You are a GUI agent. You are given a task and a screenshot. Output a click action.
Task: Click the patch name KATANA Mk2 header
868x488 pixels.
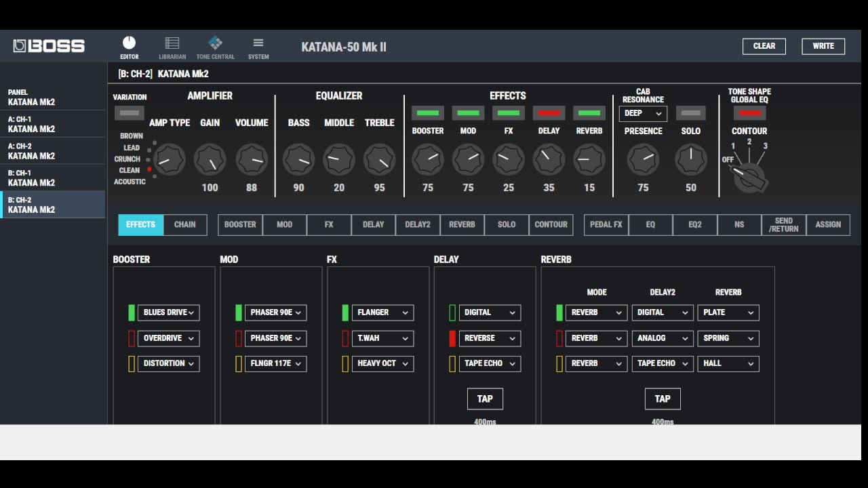tap(183, 74)
